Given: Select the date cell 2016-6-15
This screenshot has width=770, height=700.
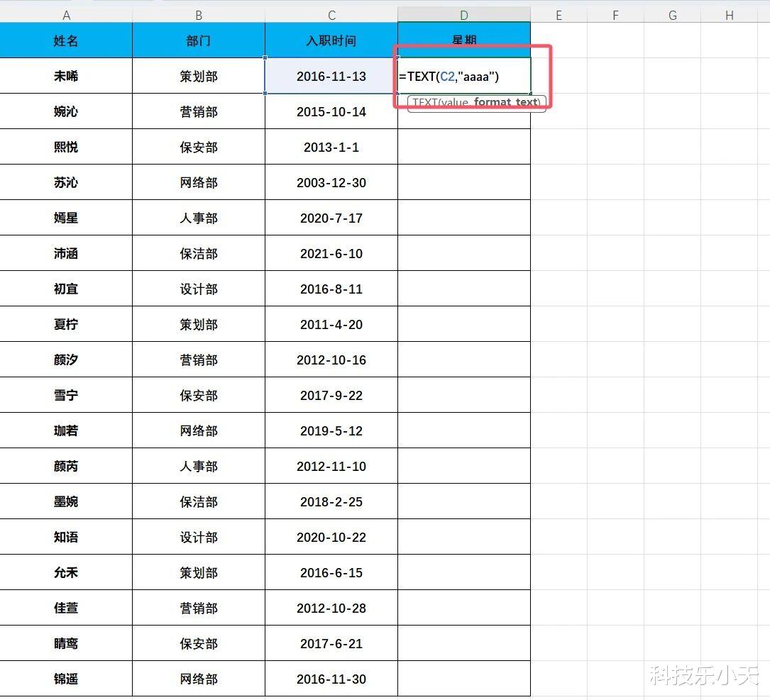Looking at the screenshot, I should (331, 572).
